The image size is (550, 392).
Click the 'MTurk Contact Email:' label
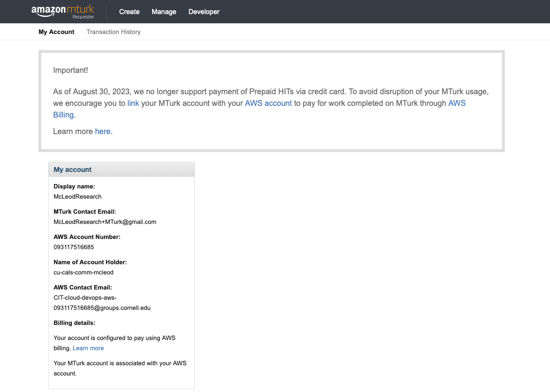tap(85, 212)
